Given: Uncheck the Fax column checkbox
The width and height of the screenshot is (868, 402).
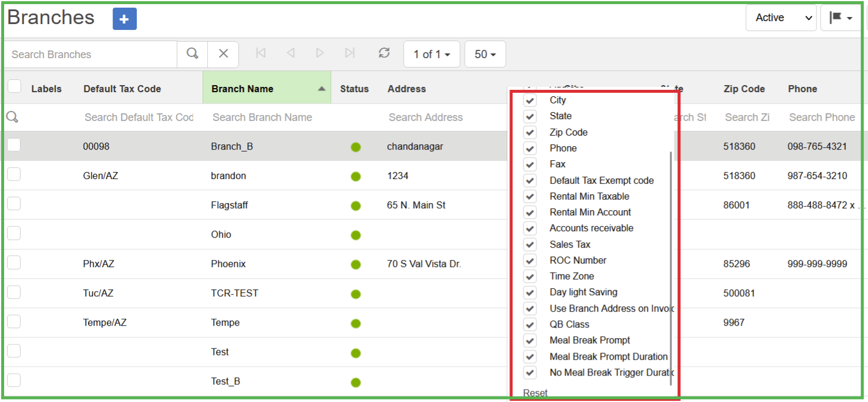Looking at the screenshot, I should click(x=530, y=164).
